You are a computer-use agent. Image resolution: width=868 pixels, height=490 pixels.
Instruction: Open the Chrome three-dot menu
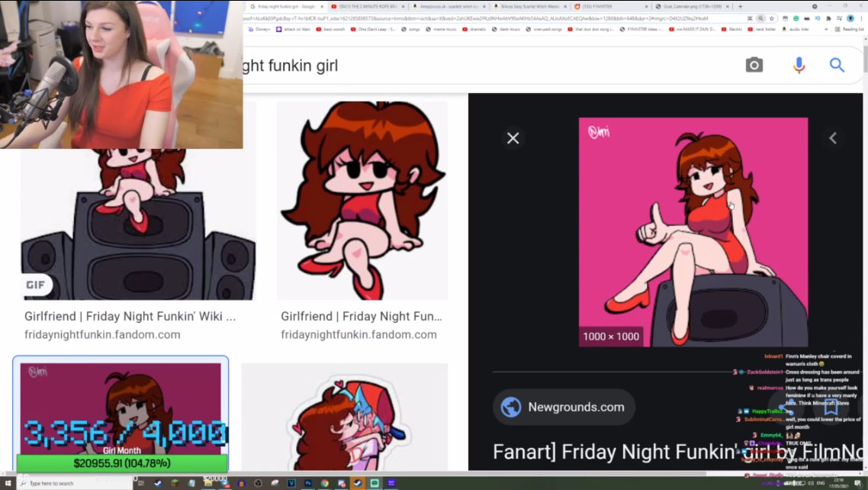(861, 18)
